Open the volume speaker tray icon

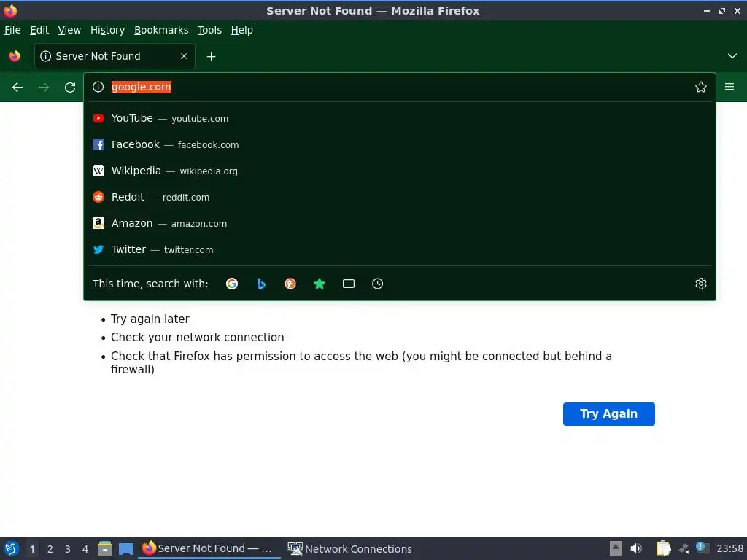pyautogui.click(x=636, y=548)
